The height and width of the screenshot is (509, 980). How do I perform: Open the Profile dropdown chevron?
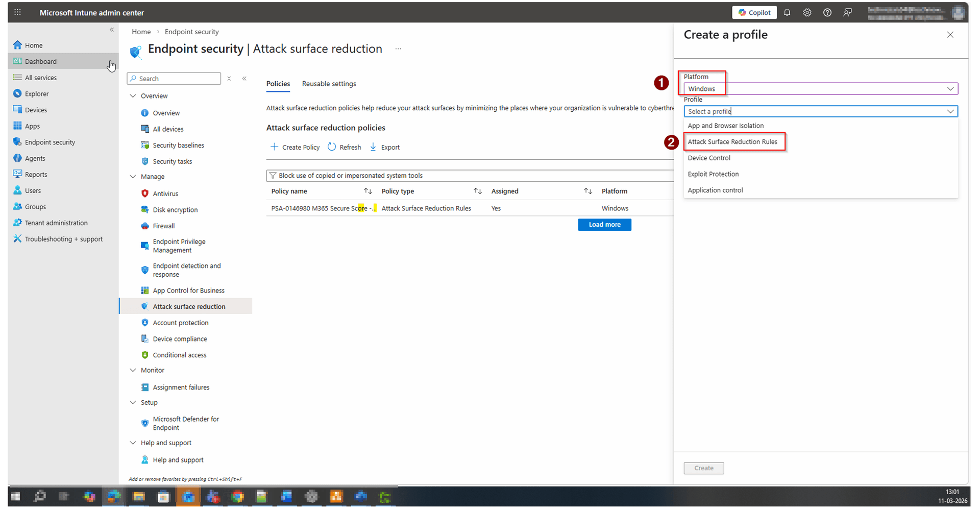(950, 111)
